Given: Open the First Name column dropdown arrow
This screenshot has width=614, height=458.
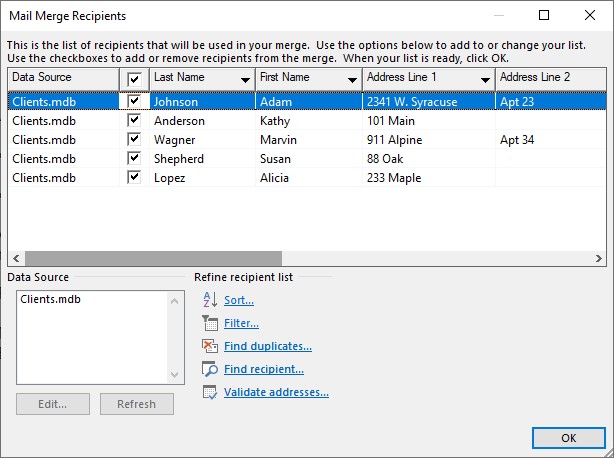Looking at the screenshot, I should coord(352,80).
